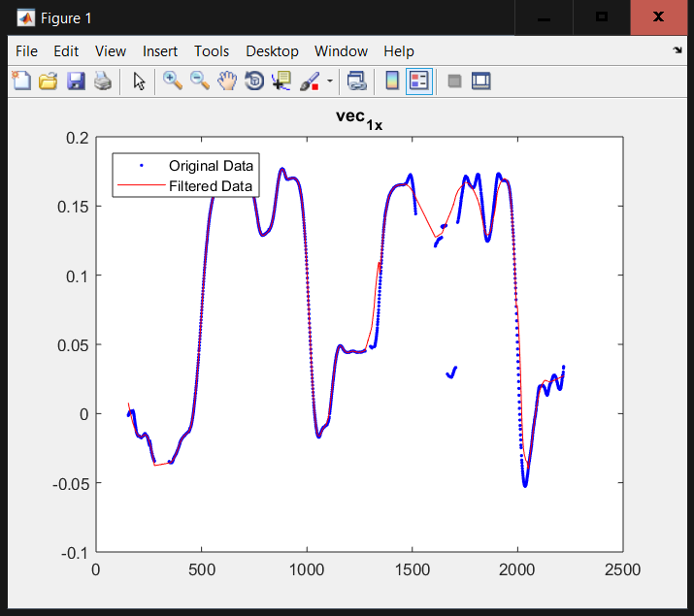
Task: Select the 'Original Data' legend entry
Action: coord(212,166)
